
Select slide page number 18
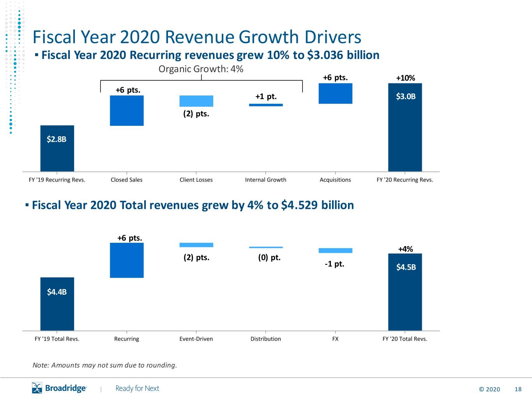tap(518, 389)
